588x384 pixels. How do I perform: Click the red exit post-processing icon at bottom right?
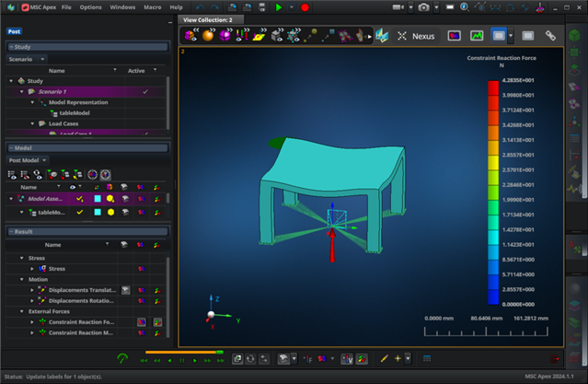(x=555, y=359)
